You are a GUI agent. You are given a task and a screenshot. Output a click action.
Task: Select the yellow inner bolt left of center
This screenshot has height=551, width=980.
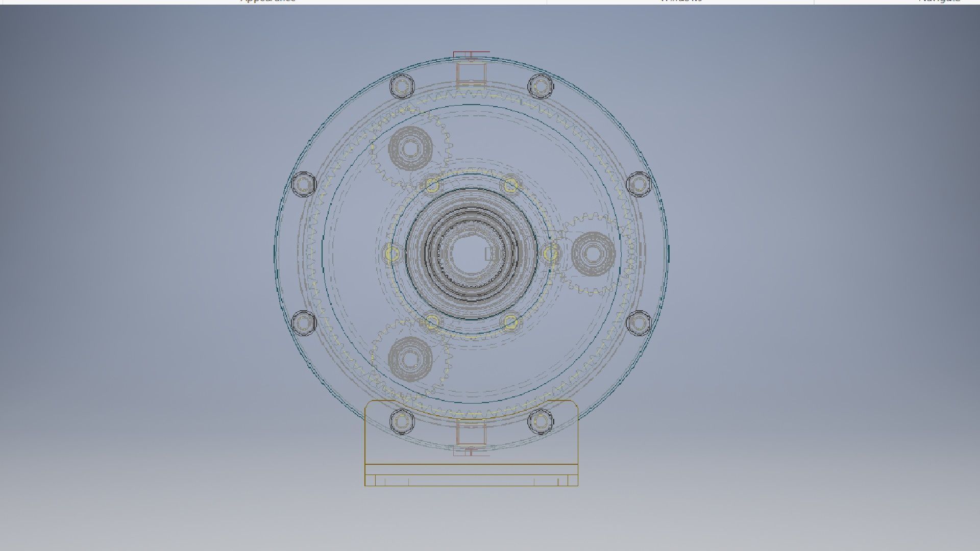point(392,254)
